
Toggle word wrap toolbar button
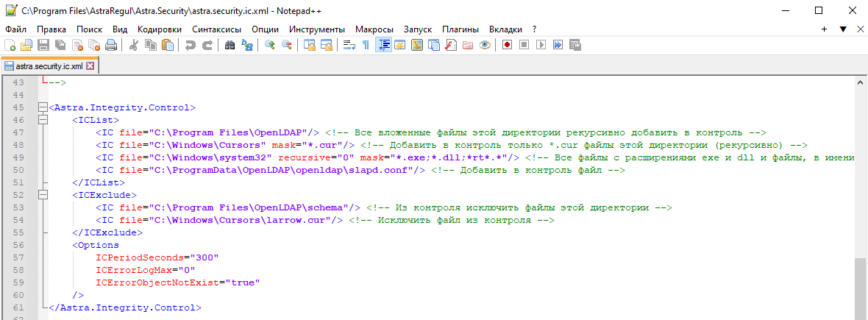tap(349, 45)
